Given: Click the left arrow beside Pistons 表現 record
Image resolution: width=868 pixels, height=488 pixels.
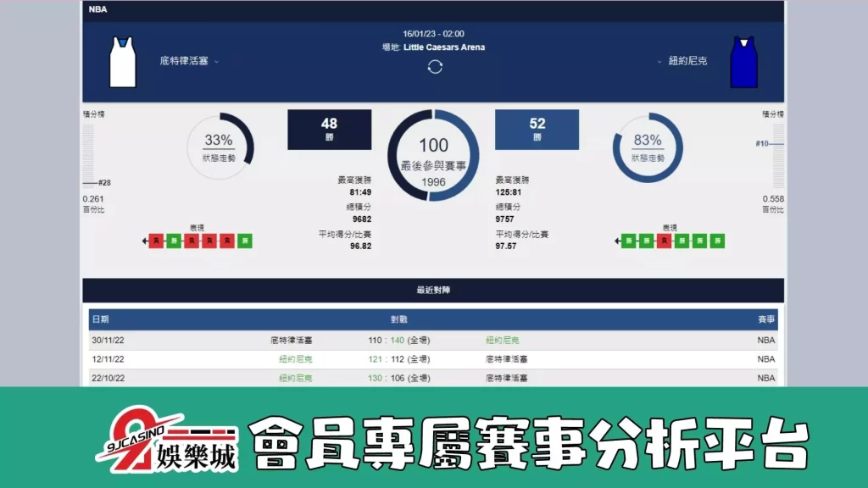Looking at the screenshot, I should (x=144, y=241).
